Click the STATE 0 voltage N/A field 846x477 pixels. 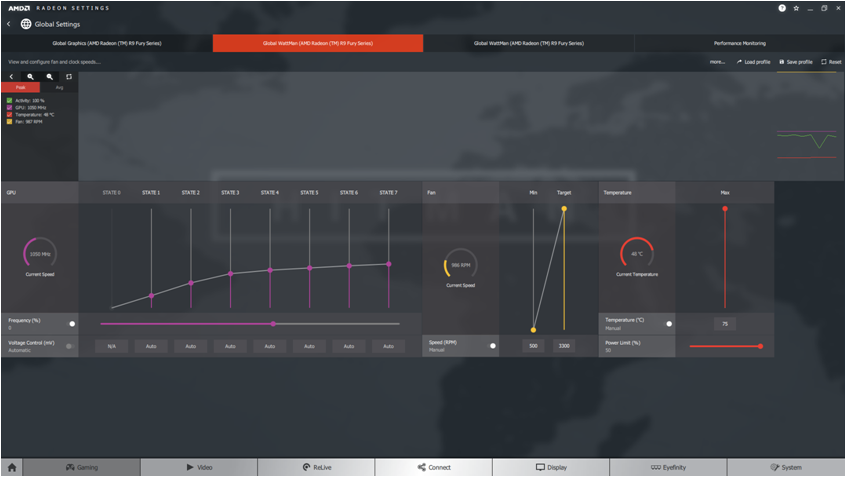point(112,346)
